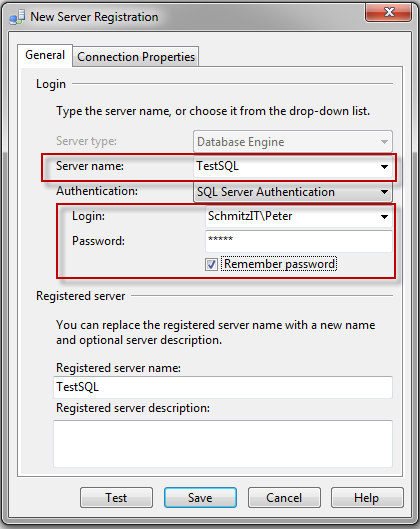This screenshot has width=420, height=529.
Task: Open the Server type dropdown
Action: pyautogui.click(x=292, y=142)
